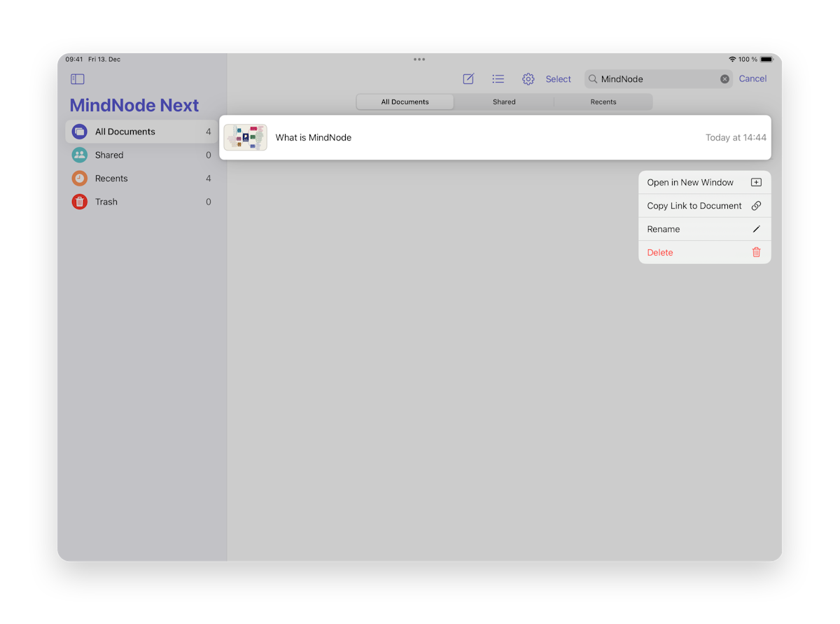Click the Recents clock icon
The width and height of the screenshot is (840, 624).
click(80, 179)
